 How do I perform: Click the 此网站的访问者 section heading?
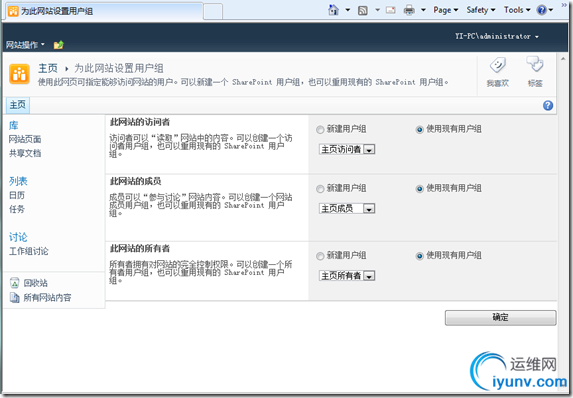(x=140, y=122)
